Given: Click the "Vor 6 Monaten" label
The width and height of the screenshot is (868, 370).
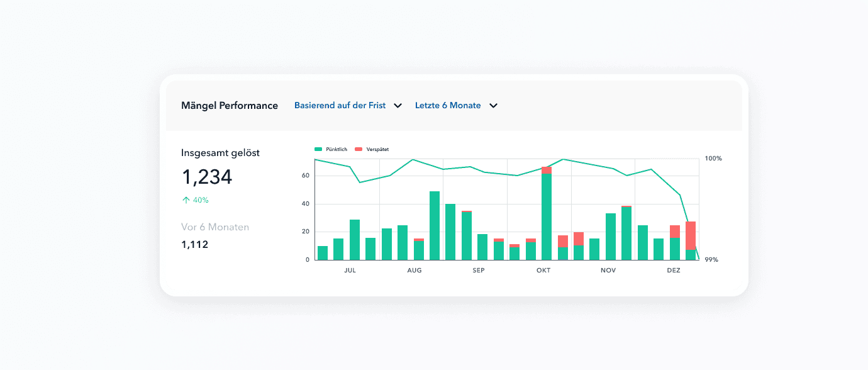Looking at the screenshot, I should [x=215, y=227].
